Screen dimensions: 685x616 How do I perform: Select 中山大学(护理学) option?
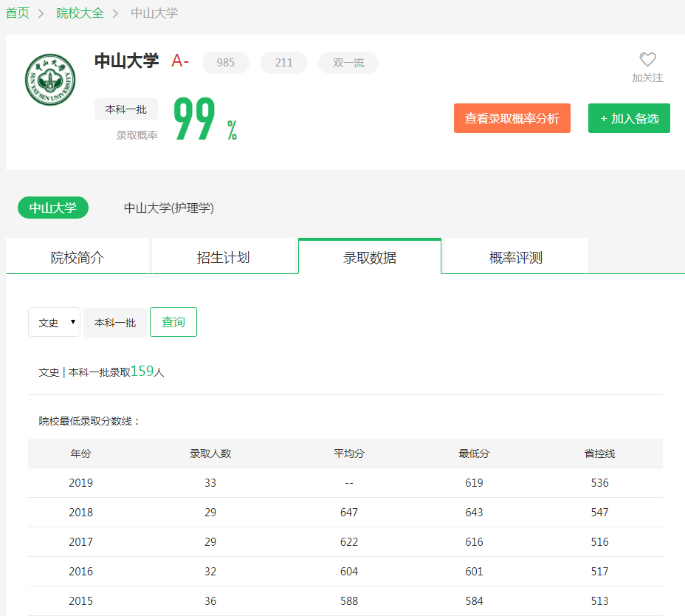[168, 208]
